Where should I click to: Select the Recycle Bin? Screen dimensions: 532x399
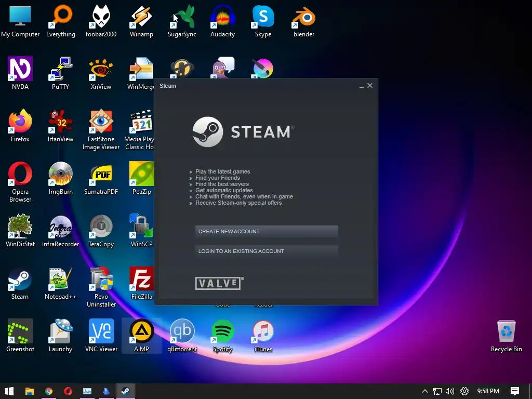pyautogui.click(x=506, y=336)
